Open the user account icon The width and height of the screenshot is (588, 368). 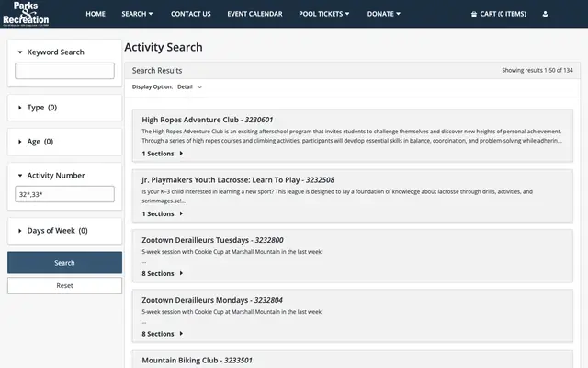pos(545,14)
